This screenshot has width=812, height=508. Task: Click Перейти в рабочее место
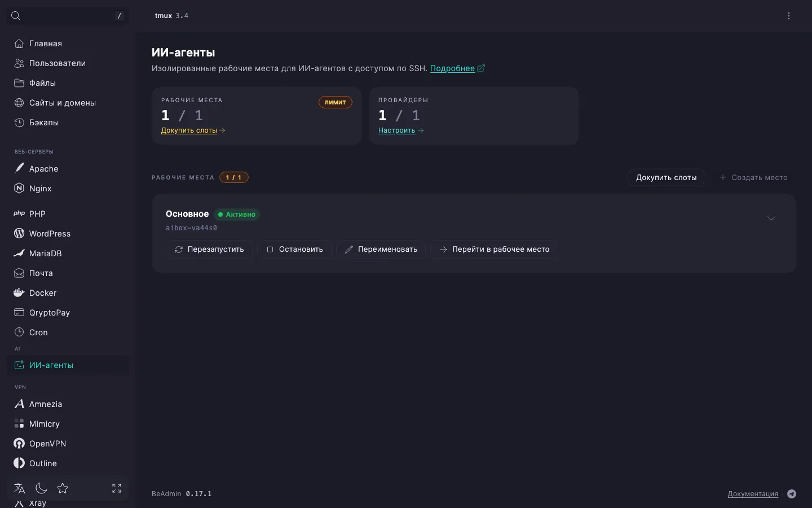495,249
